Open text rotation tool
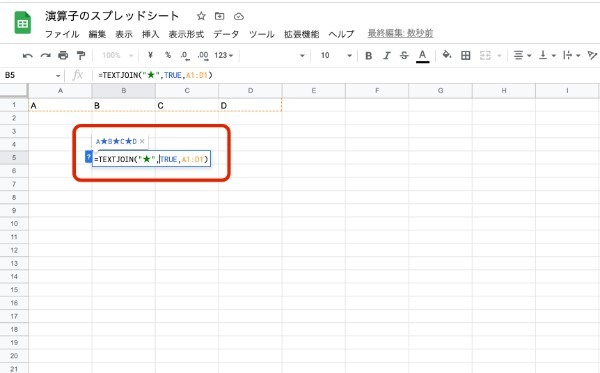Screen dimensions: 600x373 pos(592,56)
